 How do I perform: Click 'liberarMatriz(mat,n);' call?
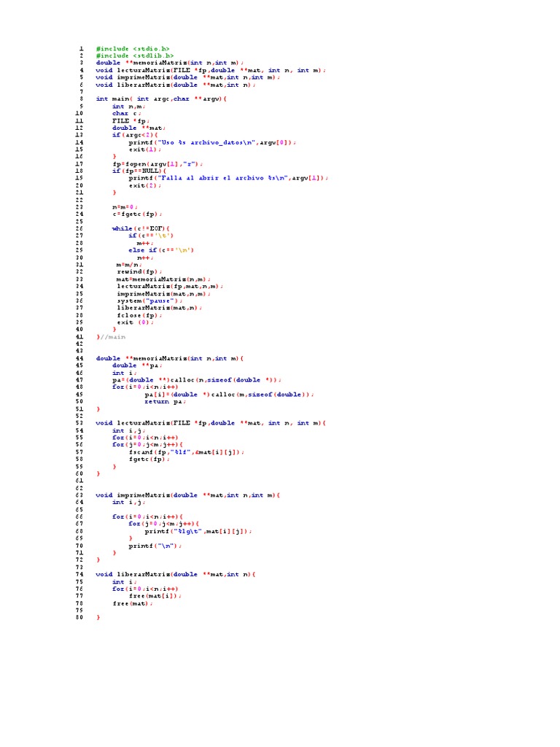click(159, 309)
